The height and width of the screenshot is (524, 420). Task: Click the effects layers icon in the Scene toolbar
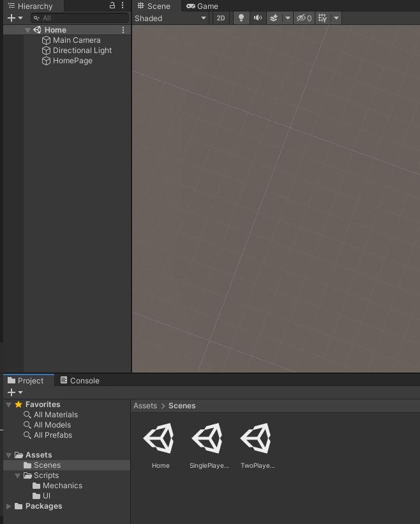[274, 18]
